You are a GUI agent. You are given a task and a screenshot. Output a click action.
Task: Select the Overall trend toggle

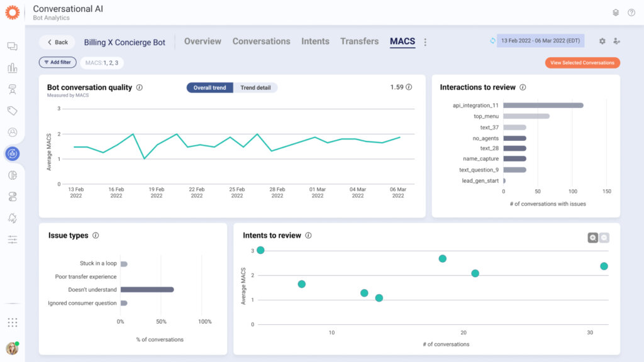pos(209,88)
